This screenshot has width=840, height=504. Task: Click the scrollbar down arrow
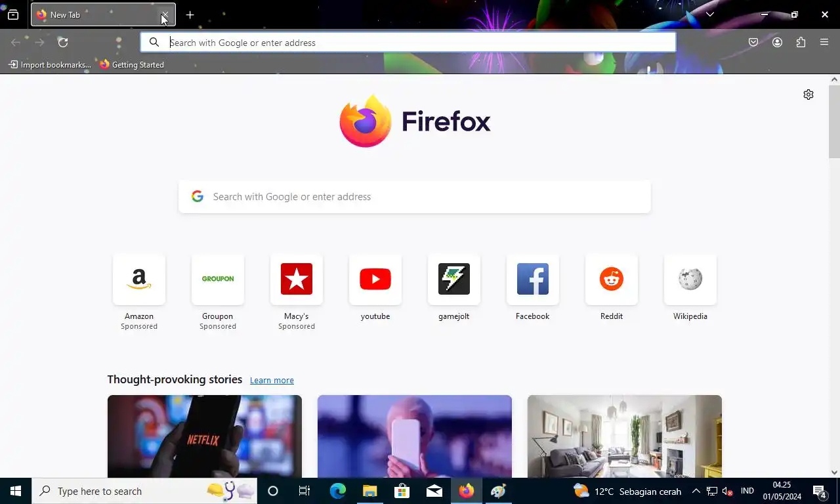coord(834,472)
